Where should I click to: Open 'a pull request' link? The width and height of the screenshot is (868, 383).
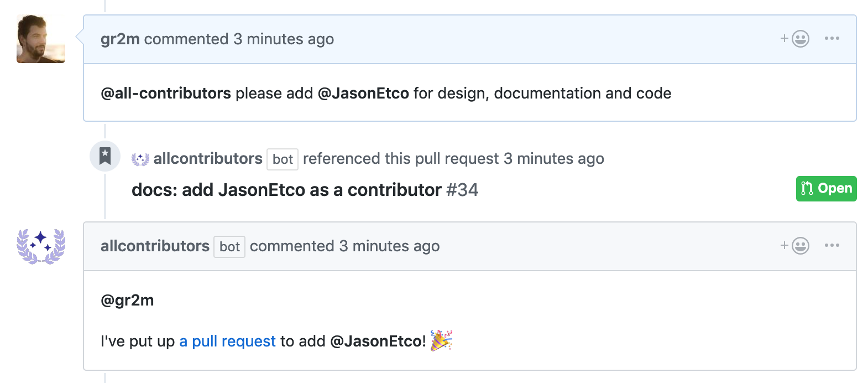click(x=227, y=341)
